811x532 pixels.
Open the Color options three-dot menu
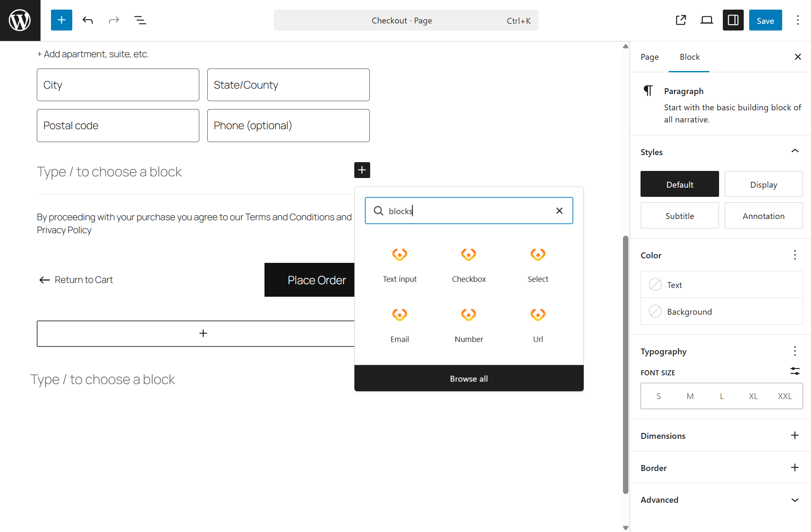pos(795,255)
